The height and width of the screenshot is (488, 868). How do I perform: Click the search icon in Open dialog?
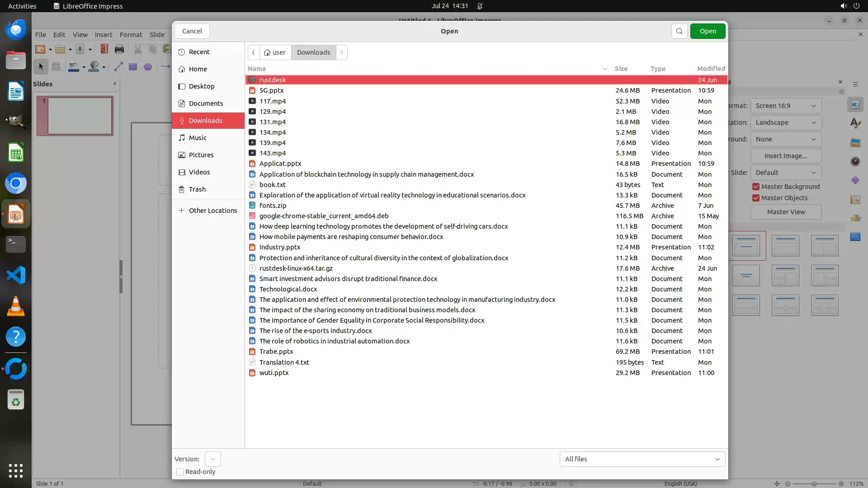coord(679,31)
